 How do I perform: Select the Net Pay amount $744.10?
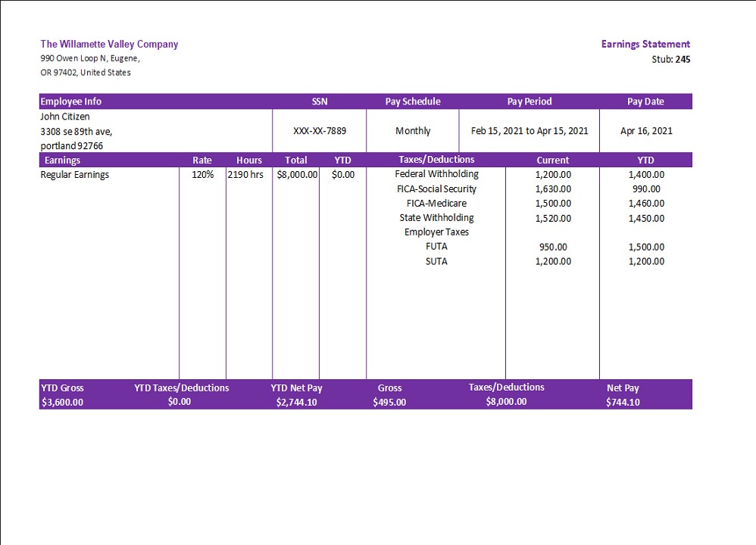pyautogui.click(x=623, y=403)
